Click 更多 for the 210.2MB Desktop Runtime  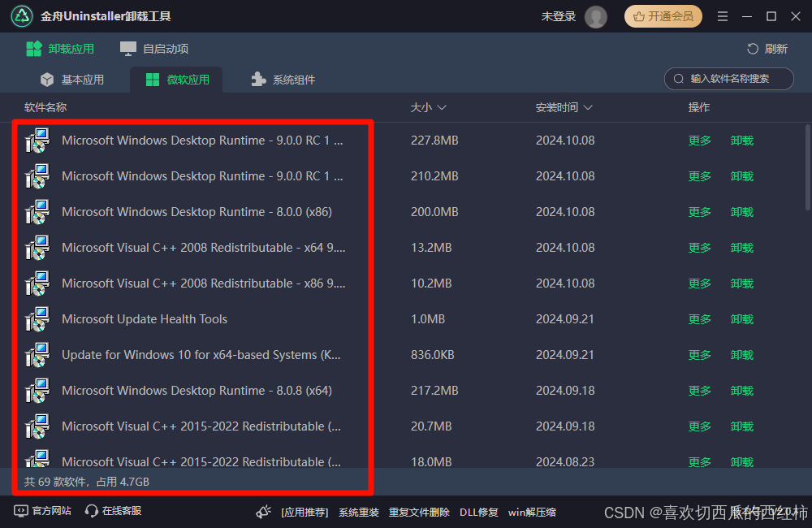coord(700,176)
